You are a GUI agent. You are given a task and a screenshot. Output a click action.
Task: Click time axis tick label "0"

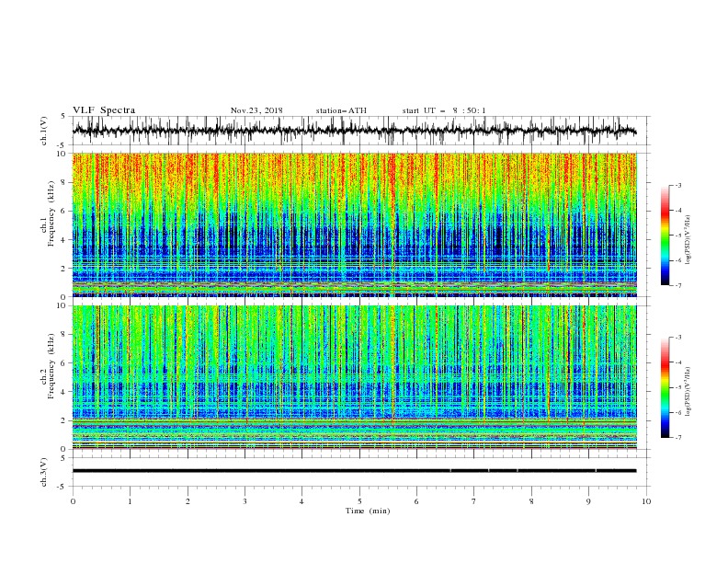click(x=73, y=501)
